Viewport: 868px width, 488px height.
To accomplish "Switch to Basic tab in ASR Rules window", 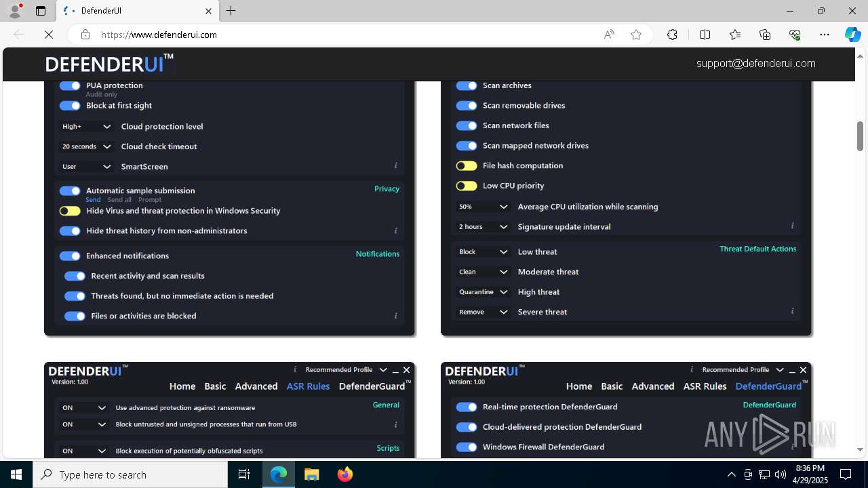I will coord(215,386).
